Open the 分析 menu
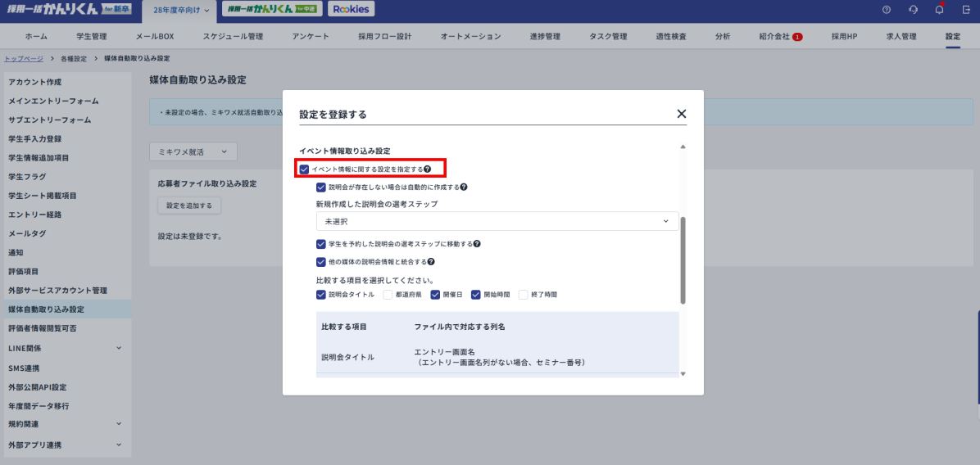Viewport: 980px width, 465px height. click(x=723, y=36)
